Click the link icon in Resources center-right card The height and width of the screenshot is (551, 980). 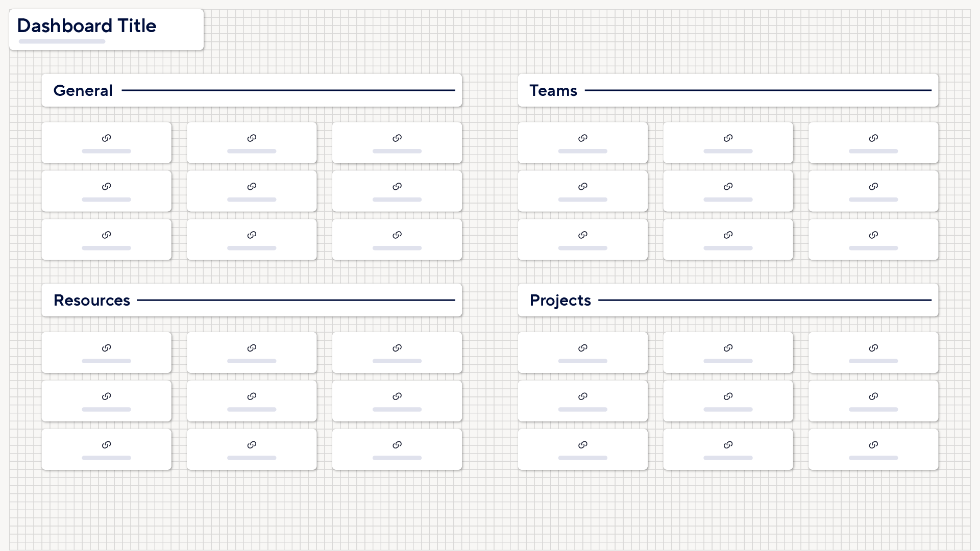397,396
